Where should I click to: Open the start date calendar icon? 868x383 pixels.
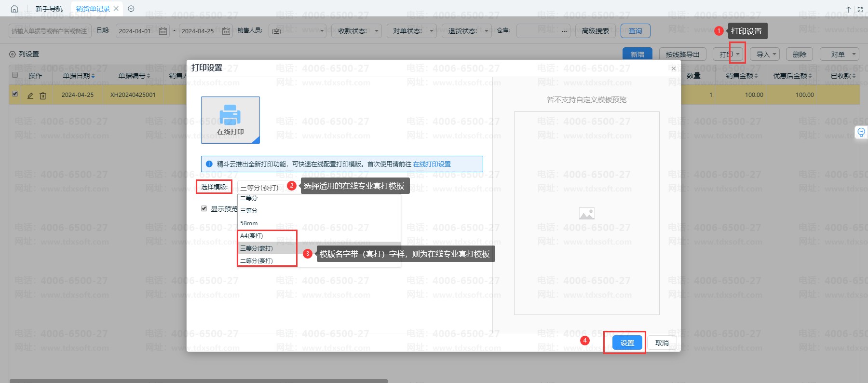tap(163, 31)
